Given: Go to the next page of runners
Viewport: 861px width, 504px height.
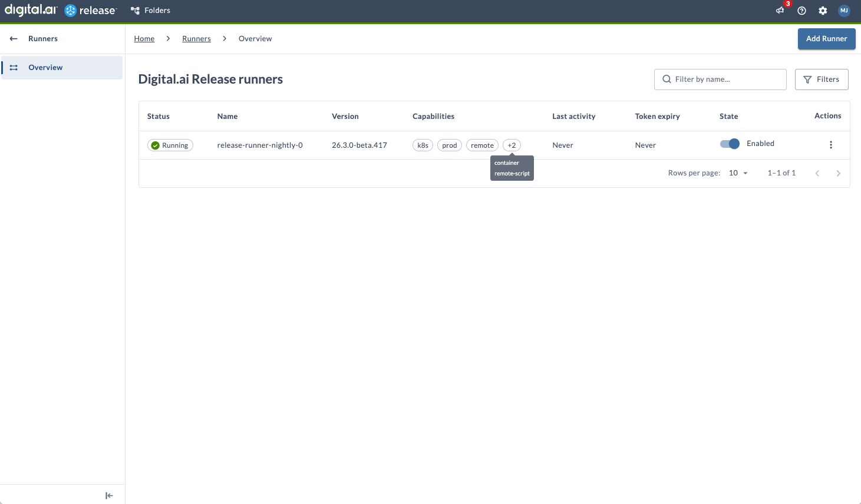Looking at the screenshot, I should (x=839, y=173).
